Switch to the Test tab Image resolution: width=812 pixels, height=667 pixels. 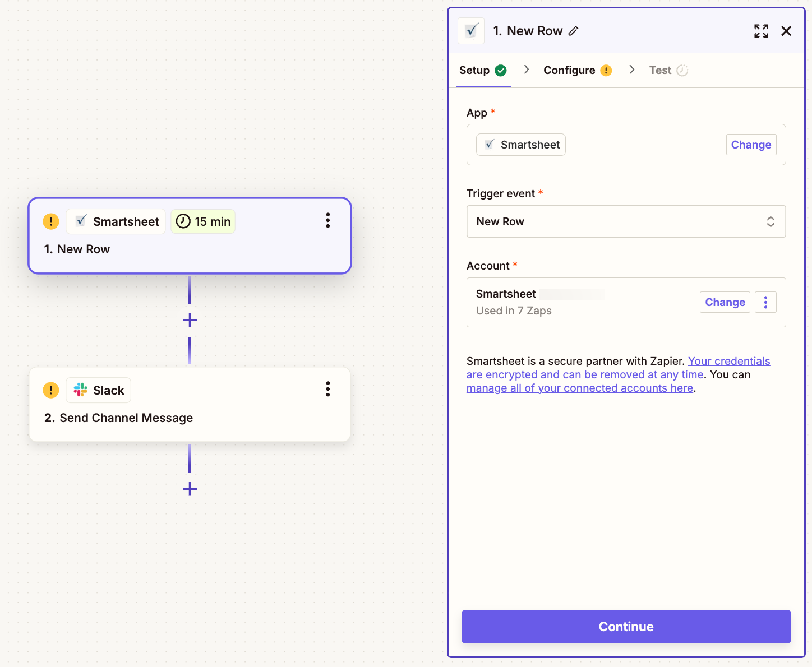coord(668,70)
